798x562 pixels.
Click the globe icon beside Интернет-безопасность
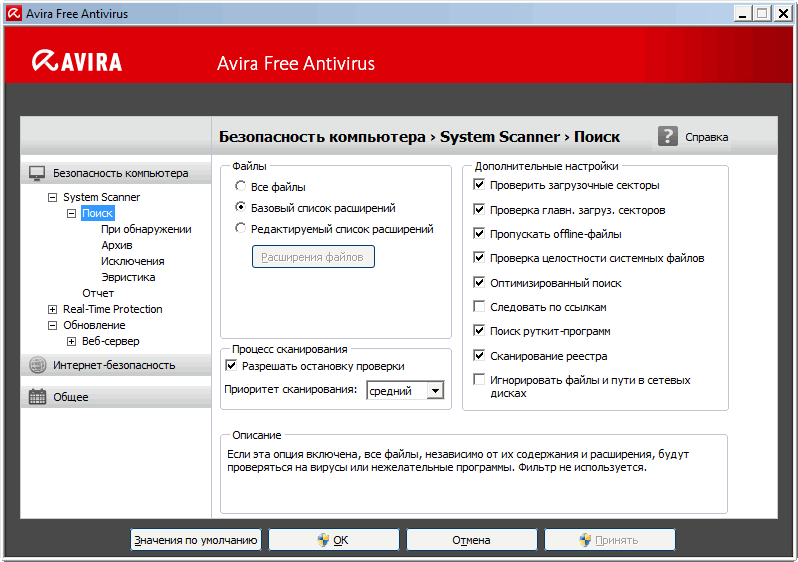coord(37,365)
